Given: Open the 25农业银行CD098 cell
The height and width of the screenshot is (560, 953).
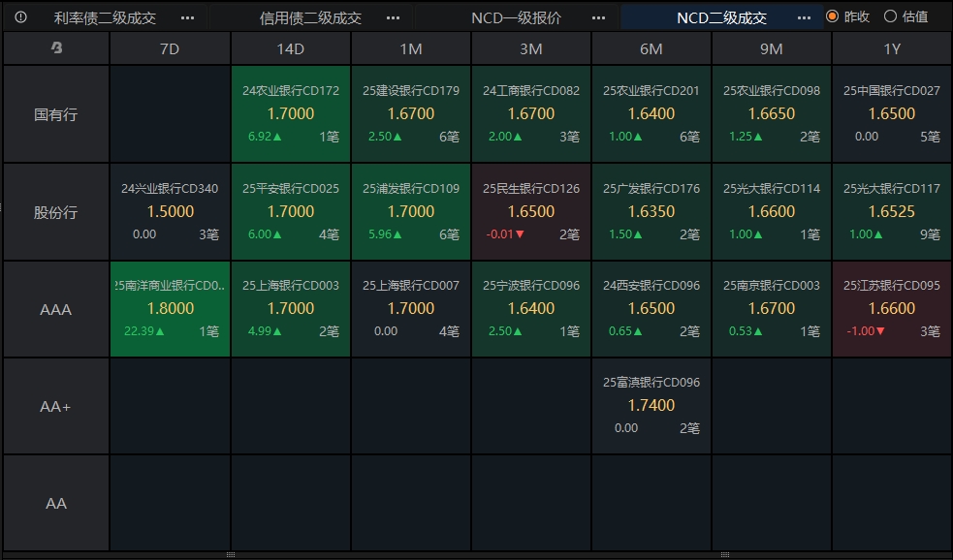Looking at the screenshot, I should coord(772,114).
